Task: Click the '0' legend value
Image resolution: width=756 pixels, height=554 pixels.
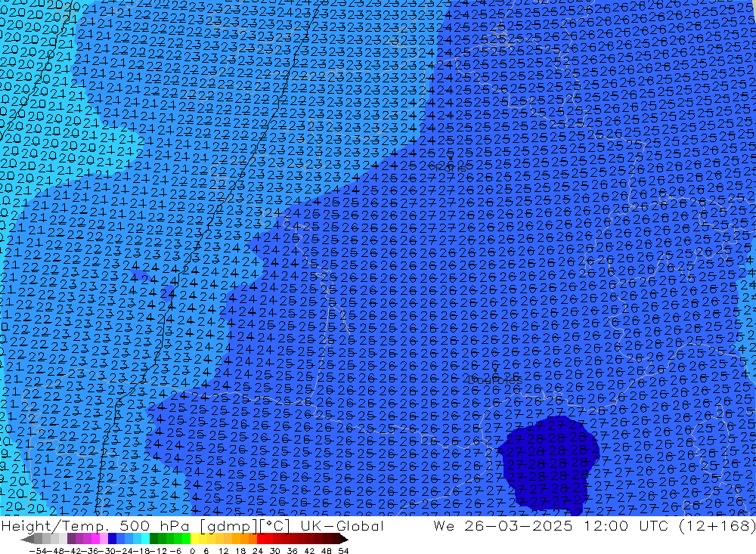Action: coord(192,550)
